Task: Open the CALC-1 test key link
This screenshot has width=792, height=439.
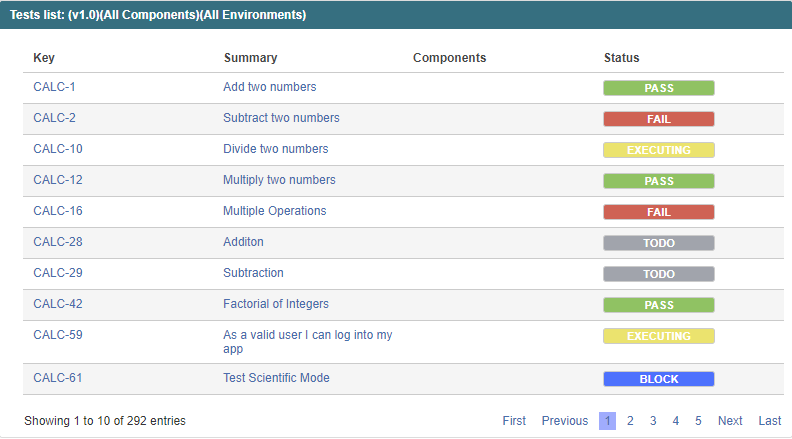Action: coord(54,87)
